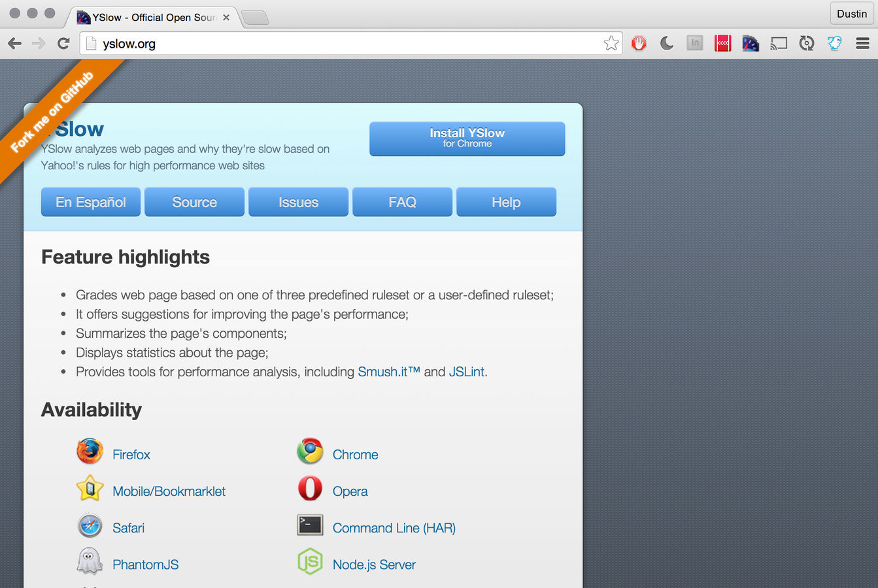
Task: Click the PhantomJS ghost icon
Action: point(90,561)
